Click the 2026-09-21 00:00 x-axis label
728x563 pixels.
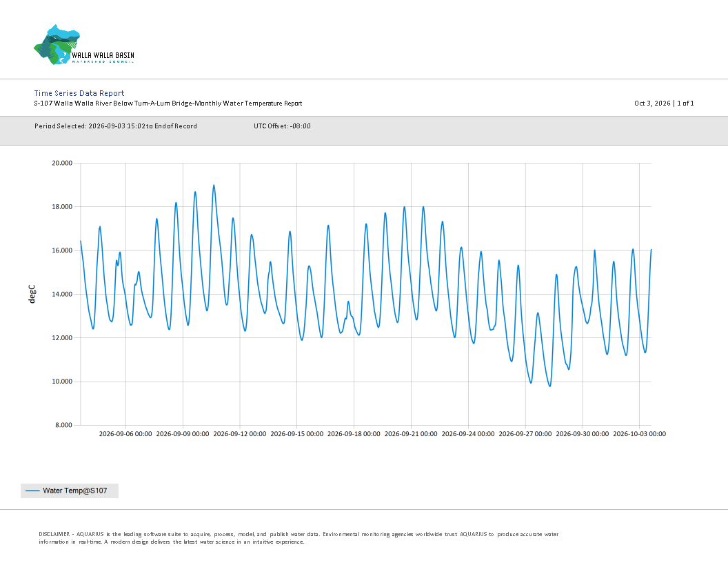[411, 434]
